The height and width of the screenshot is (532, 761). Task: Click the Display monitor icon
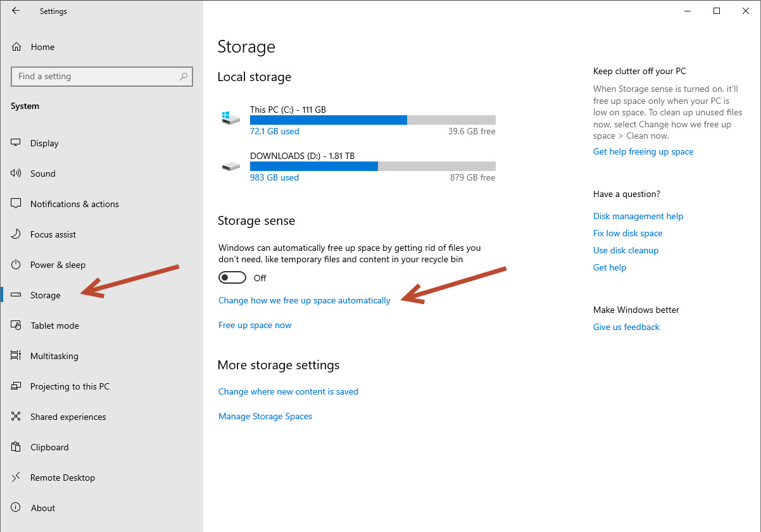16,143
